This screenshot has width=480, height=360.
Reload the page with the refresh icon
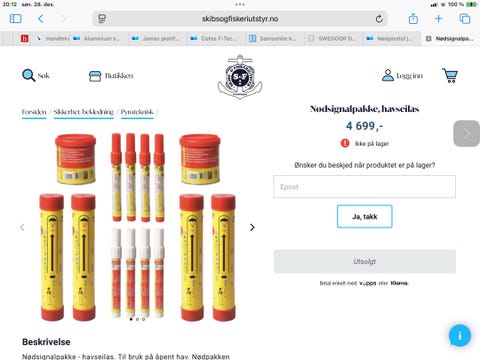tap(379, 19)
